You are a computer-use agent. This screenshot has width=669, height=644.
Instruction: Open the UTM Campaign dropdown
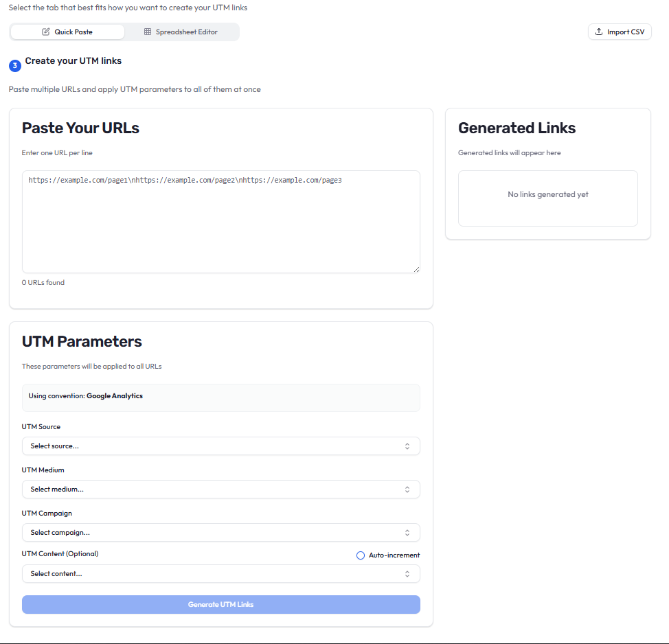pyautogui.click(x=221, y=533)
